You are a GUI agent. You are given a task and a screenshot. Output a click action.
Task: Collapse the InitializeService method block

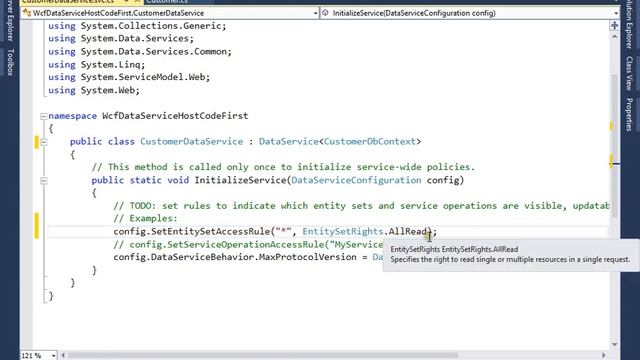(x=44, y=180)
